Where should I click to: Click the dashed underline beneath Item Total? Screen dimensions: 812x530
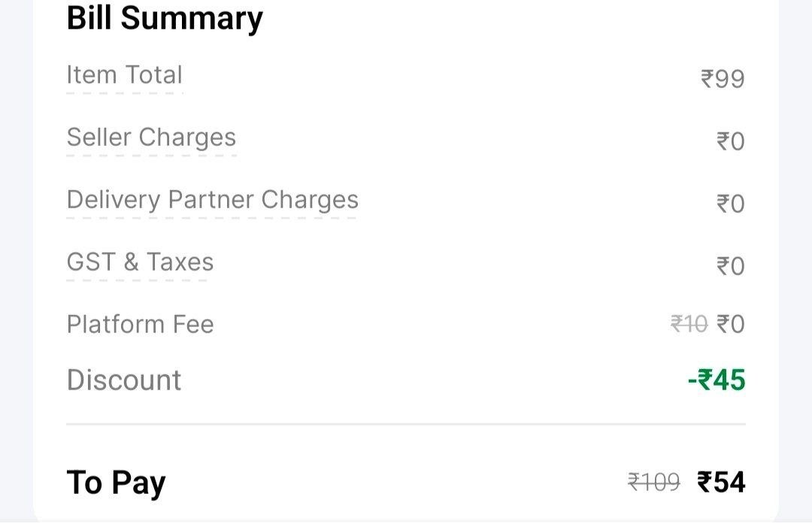click(124, 94)
